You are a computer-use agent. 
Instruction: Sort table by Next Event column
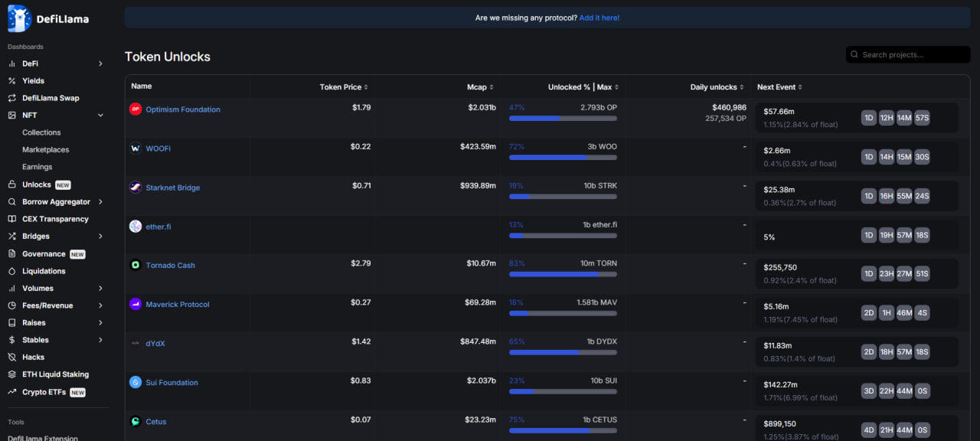click(779, 87)
